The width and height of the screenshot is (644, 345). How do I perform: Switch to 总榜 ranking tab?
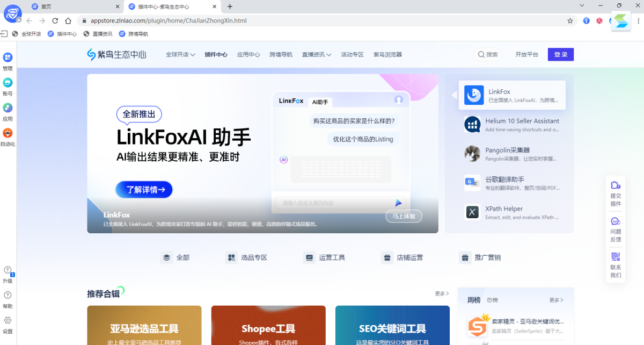coord(492,300)
